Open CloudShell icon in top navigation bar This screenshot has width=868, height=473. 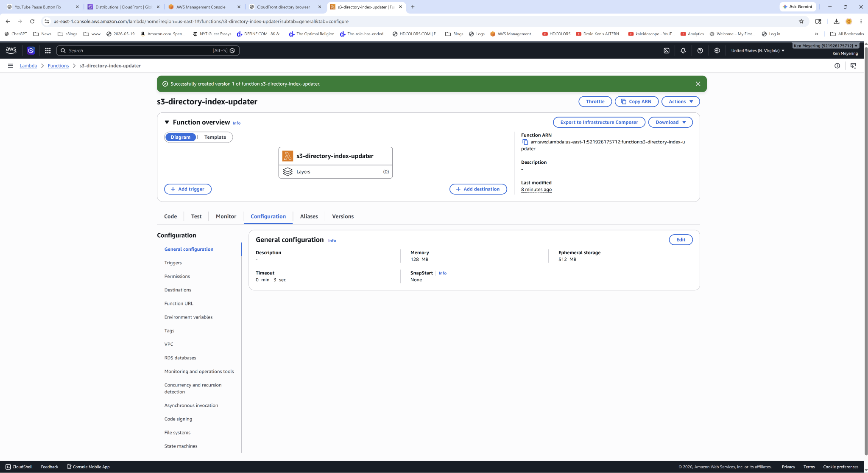coord(667,50)
